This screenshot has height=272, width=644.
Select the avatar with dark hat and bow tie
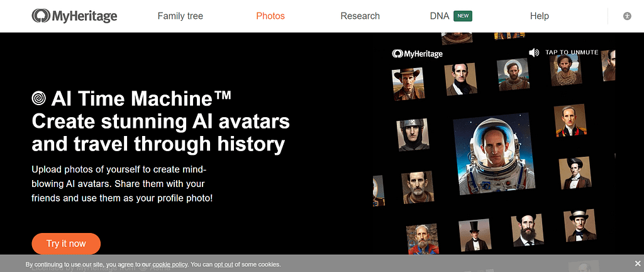575,173
